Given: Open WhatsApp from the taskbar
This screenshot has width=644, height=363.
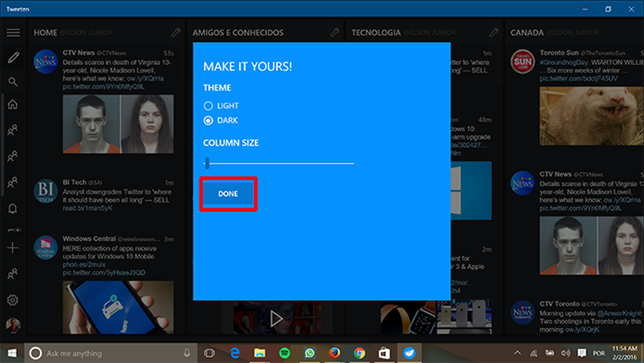Looking at the screenshot, I should point(310,353).
